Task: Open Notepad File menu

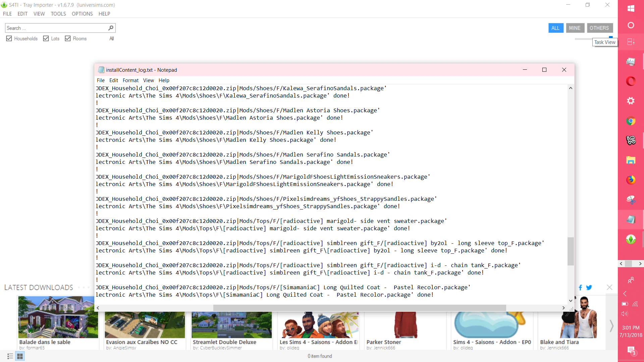Action: [101, 80]
